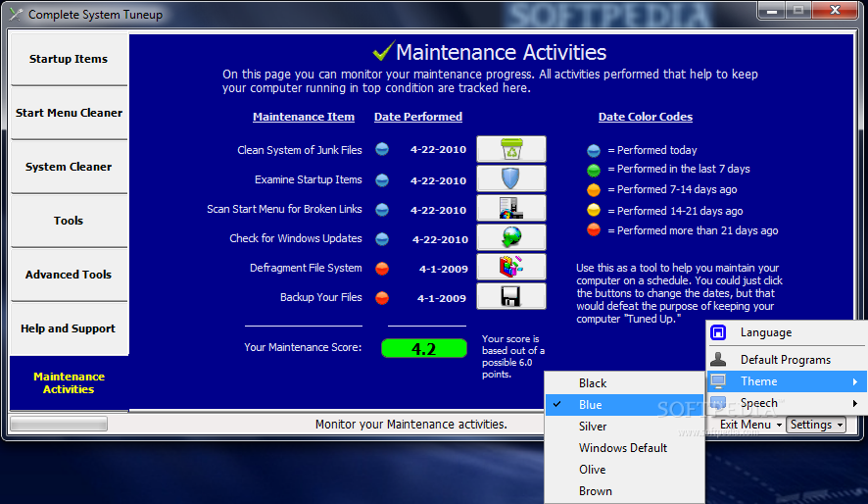
Task: Open the Advanced Tools tab
Action: (69, 275)
